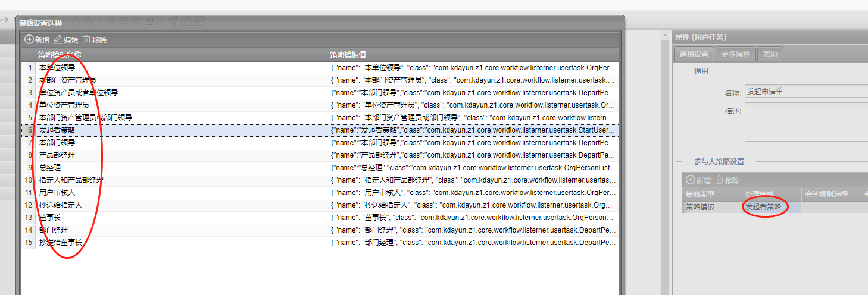Click the zoom in magnifier icon
The width and height of the screenshot is (868, 295).
111,21
